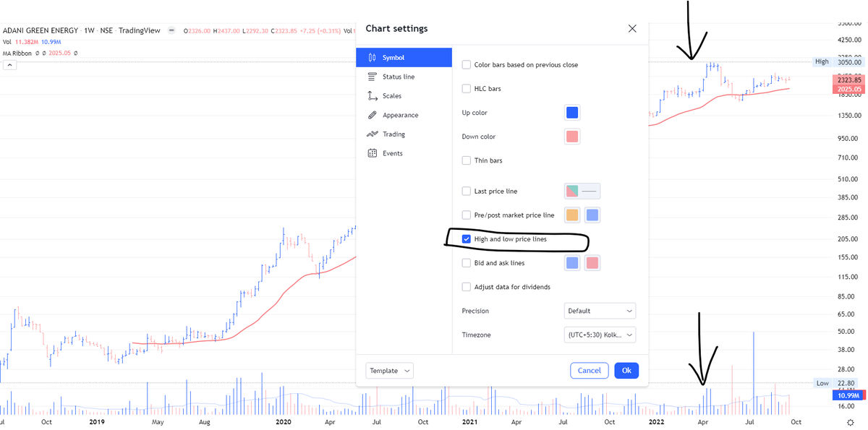Click the 2022 label on time axis
Screen dimensions: 868x430
[x=657, y=421]
